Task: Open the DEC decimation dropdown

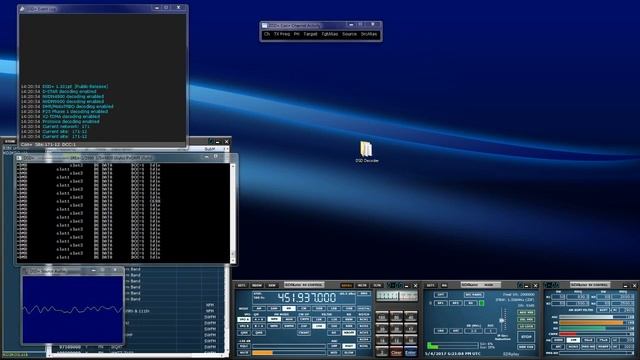Action: (491, 331)
